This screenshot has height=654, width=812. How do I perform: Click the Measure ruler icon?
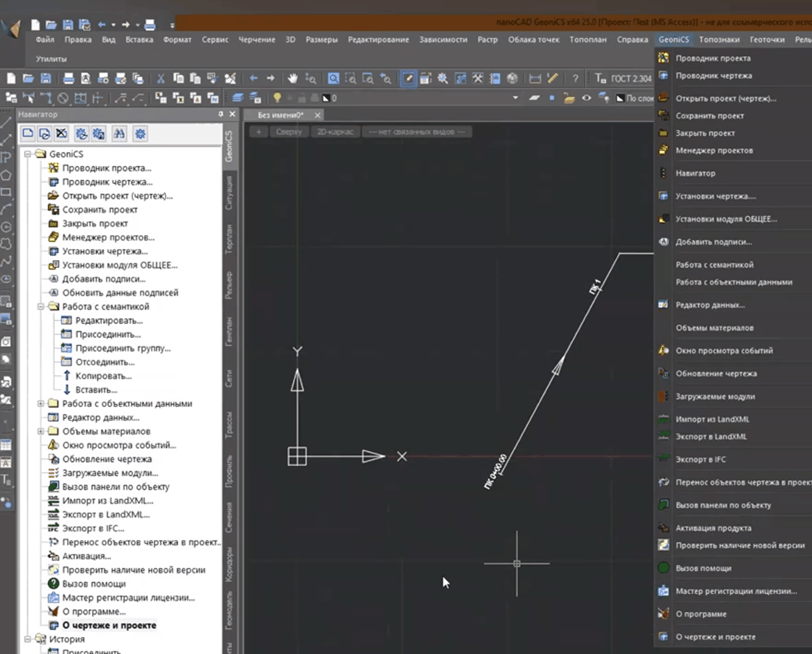552,79
